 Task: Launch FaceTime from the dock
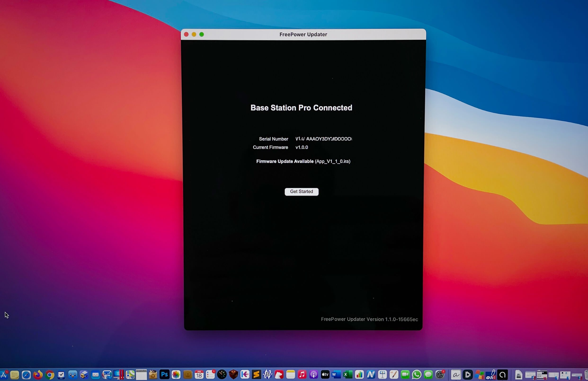coord(405,375)
